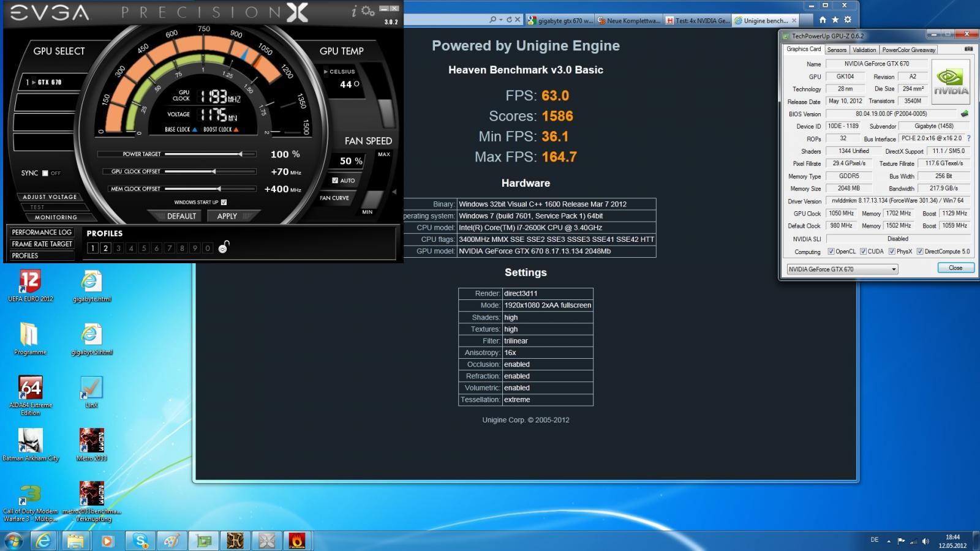Image resolution: width=980 pixels, height=551 pixels.
Task: Launch Call of Duty Modern Warfare 3 shortcut
Action: (x=30, y=502)
